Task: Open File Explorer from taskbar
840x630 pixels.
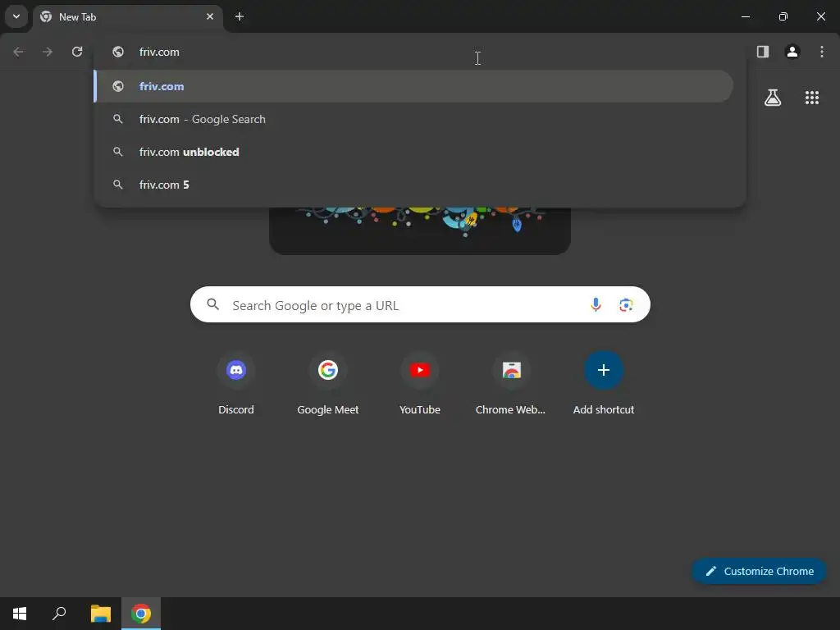Action: pyautogui.click(x=100, y=614)
